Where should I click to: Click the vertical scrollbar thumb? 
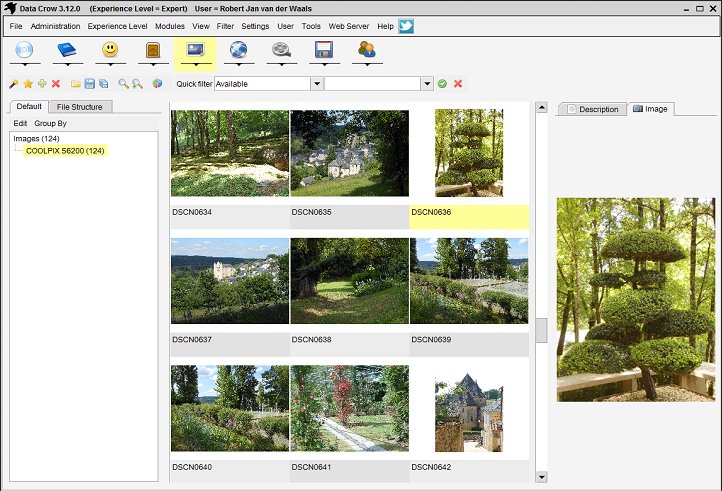point(542,330)
